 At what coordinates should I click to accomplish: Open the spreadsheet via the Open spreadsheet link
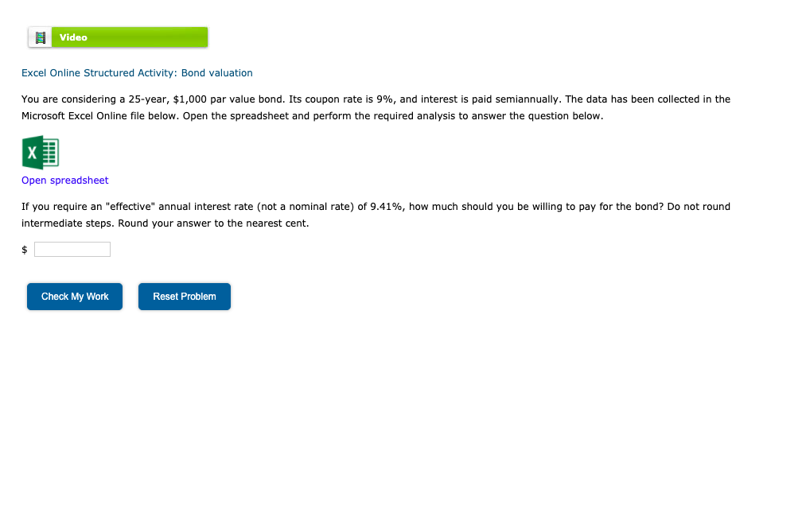[64, 180]
